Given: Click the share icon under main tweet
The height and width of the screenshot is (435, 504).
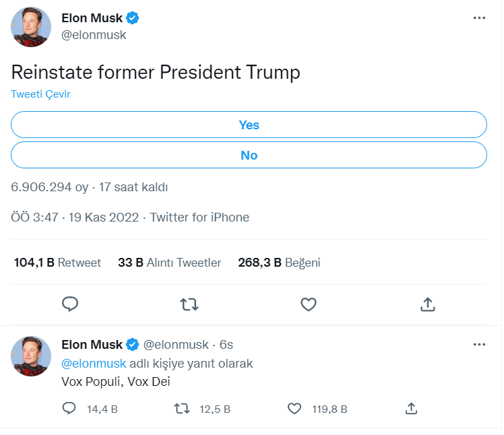Looking at the screenshot, I should pos(427,304).
